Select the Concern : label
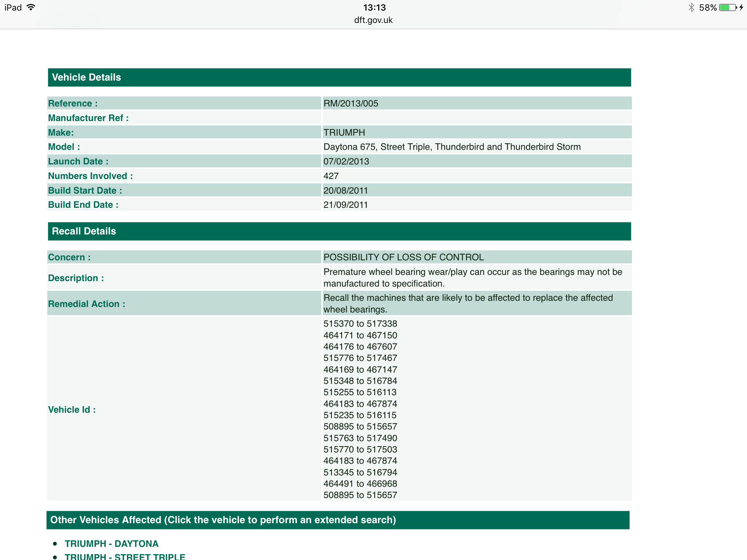Image resolution: width=747 pixels, height=560 pixels. tap(69, 257)
